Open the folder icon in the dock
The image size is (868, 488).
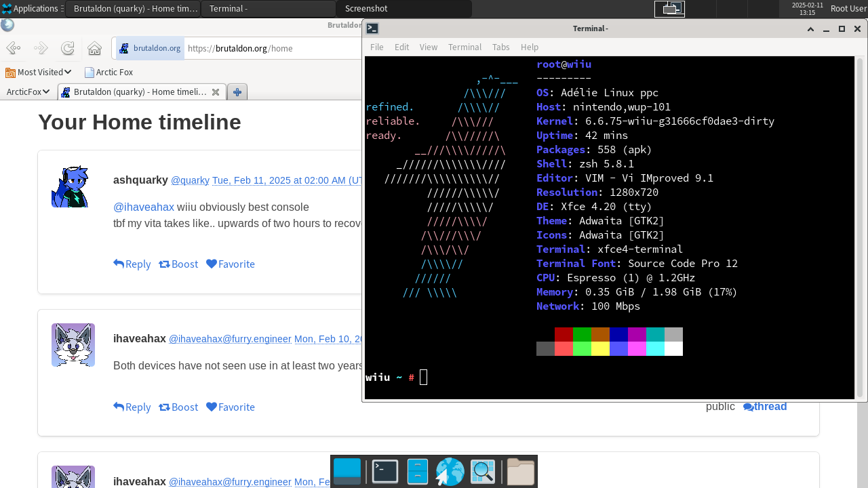click(x=521, y=472)
